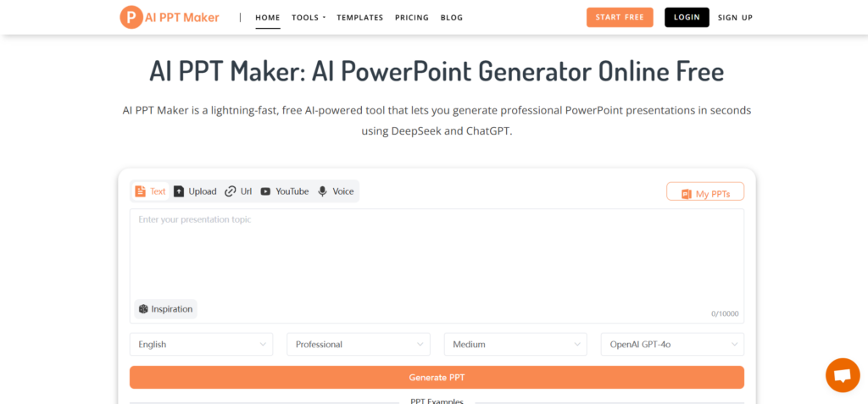Go to Templates in the navigation
This screenshot has height=404, width=868.
pyautogui.click(x=359, y=18)
